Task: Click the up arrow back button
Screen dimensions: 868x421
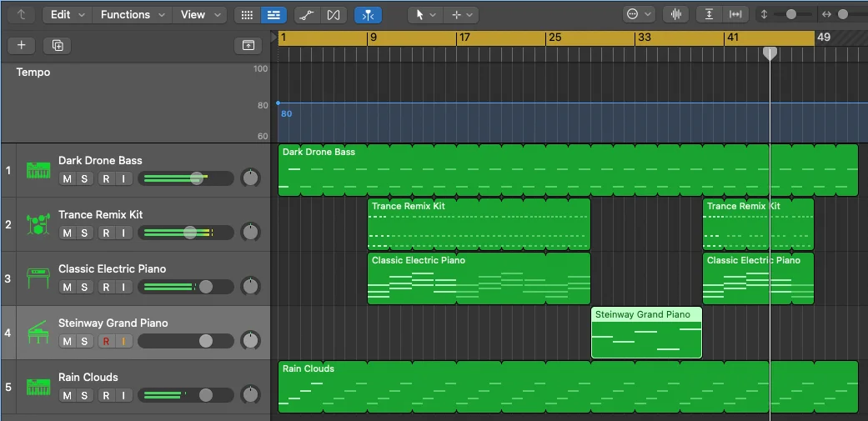Action: click(22, 15)
